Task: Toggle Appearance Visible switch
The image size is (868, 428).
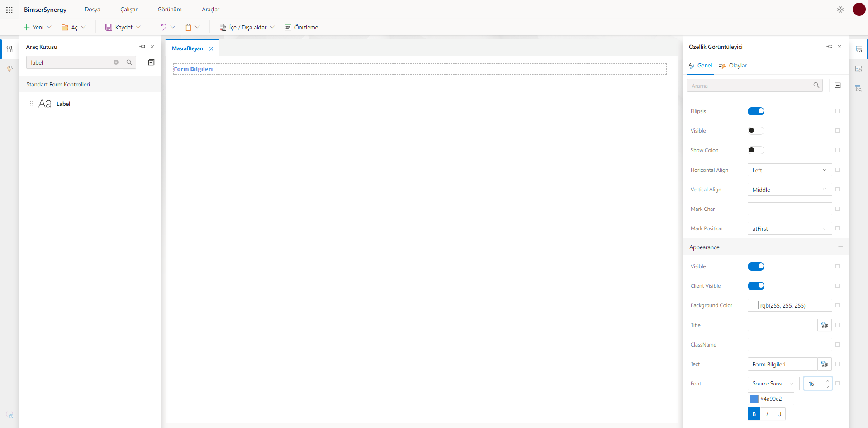Action: tap(756, 266)
